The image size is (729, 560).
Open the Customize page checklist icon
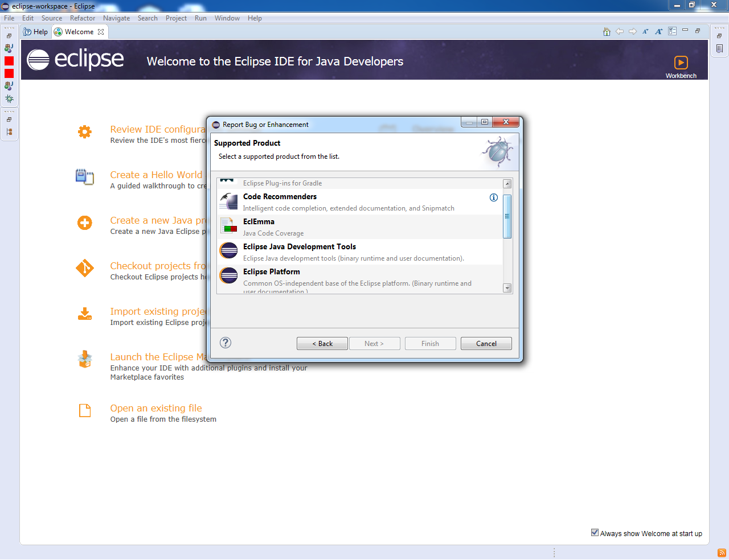tap(673, 31)
